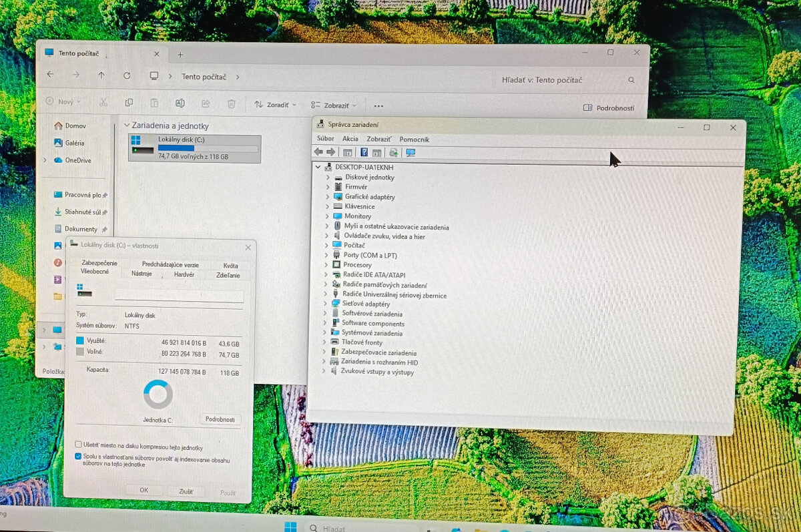The width and height of the screenshot is (801, 532).
Task: Expand the Diskové jednotky node
Action: point(328,178)
